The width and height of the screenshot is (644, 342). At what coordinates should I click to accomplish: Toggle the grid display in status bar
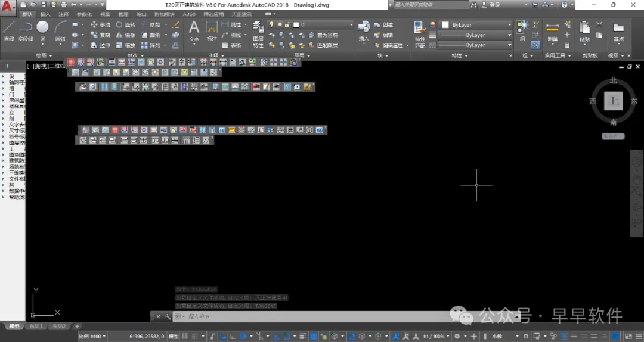pos(185,336)
